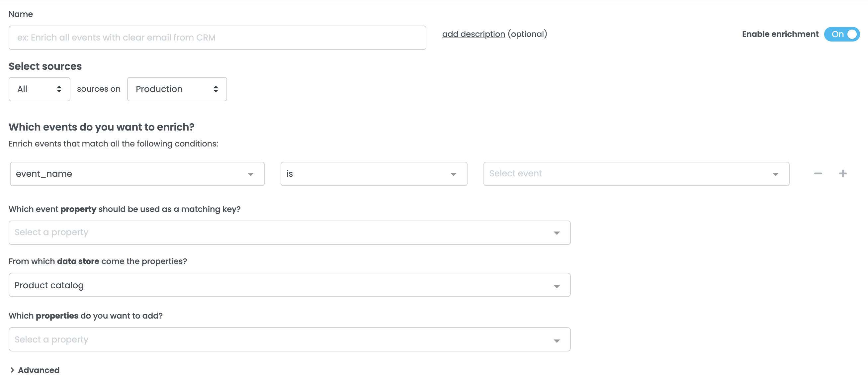Screen dimensions: 868x384
Task: Expand the Advanced section
Action: point(39,370)
